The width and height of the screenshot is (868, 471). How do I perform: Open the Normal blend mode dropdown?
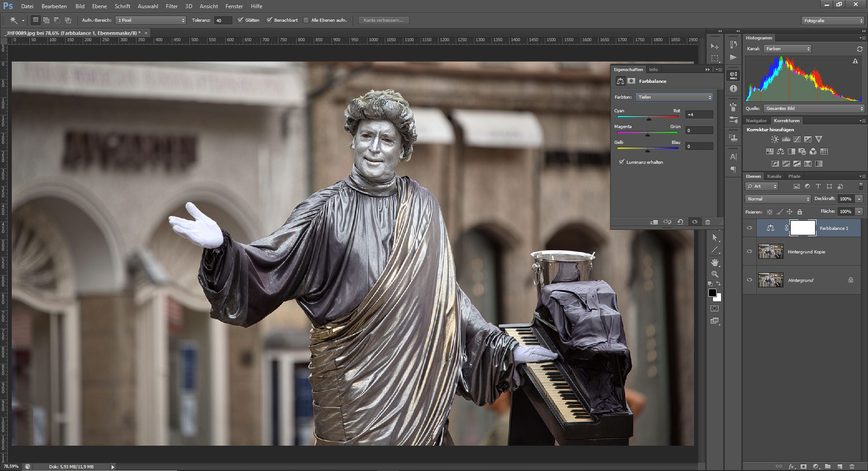coord(778,199)
